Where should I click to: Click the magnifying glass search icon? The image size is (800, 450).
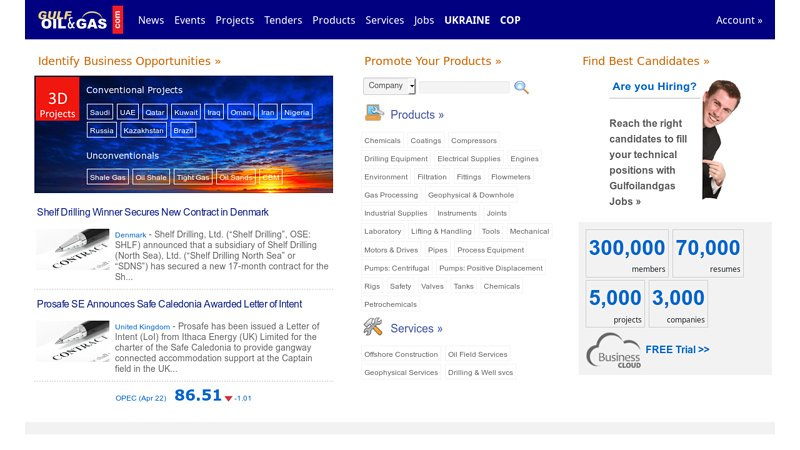(521, 87)
